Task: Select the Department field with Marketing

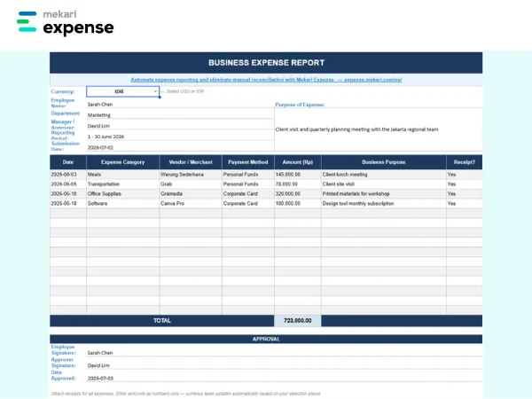Action: click(180, 115)
